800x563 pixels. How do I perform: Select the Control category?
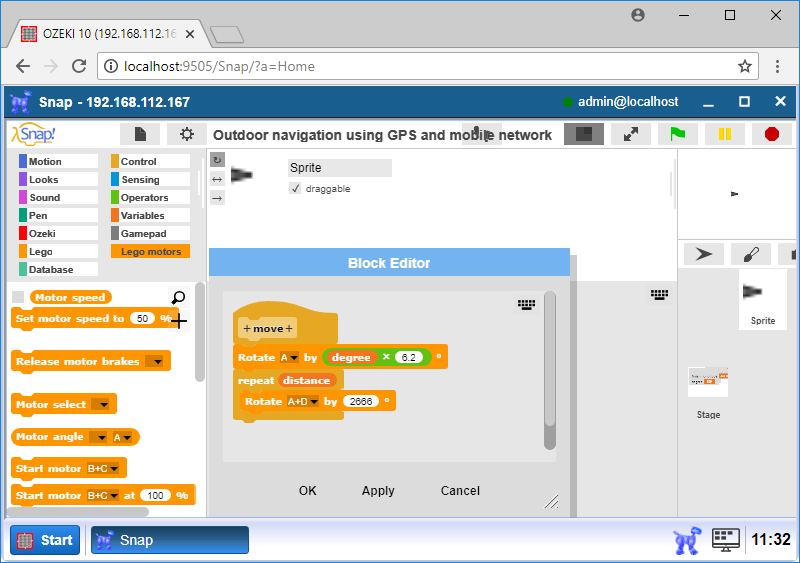(151, 161)
